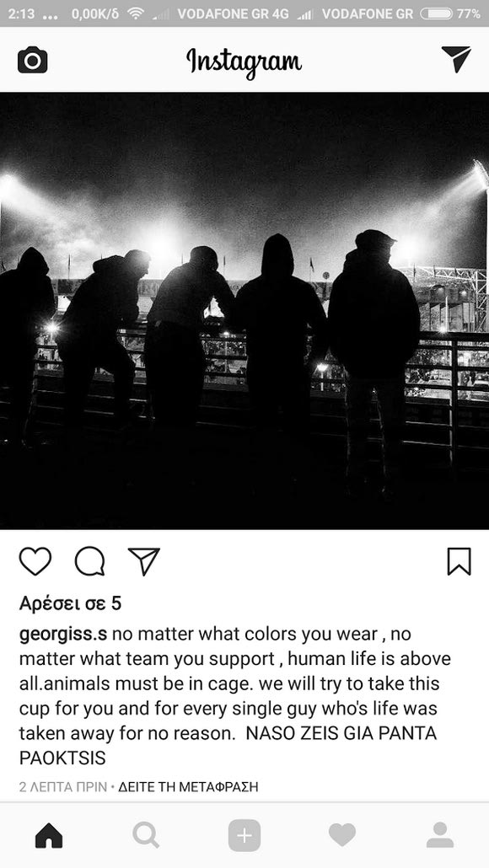
Task: Open comments via speech bubble icon
Action: pyautogui.click(x=89, y=561)
